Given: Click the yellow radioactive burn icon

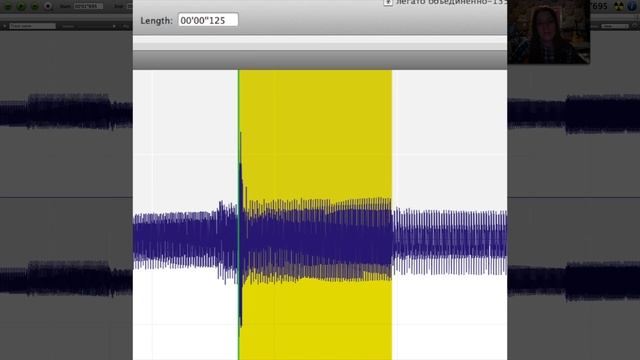Looking at the screenshot, I should tap(619, 6).
